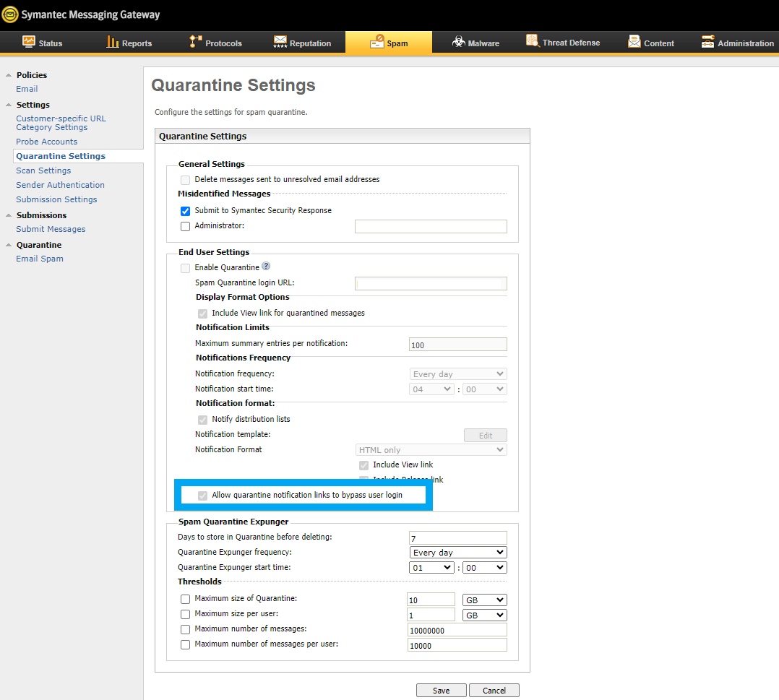Uncheck Submit to Symantec Security Response

[x=186, y=211]
